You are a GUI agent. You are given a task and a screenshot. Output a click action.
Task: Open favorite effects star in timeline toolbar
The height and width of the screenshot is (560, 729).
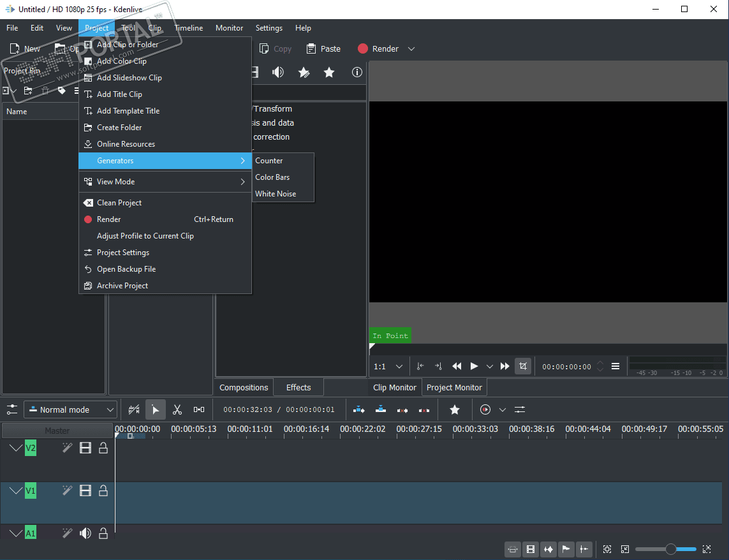coord(455,409)
